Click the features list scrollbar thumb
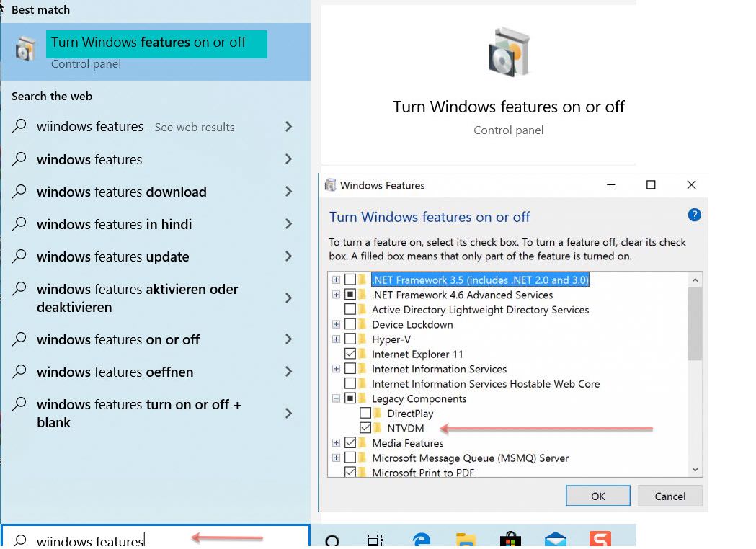This screenshot has width=756, height=549. (695, 324)
